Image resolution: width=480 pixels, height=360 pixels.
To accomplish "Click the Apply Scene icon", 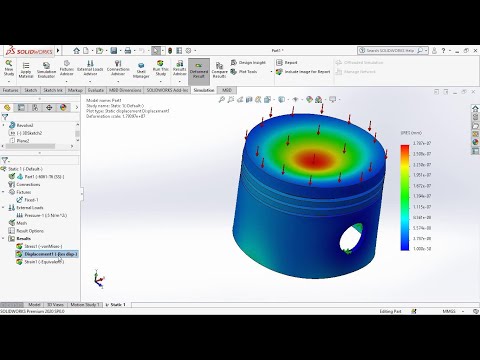I will click(318, 99).
